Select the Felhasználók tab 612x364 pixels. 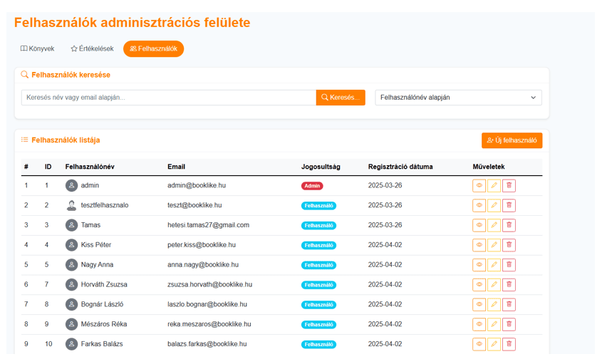pyautogui.click(x=153, y=49)
